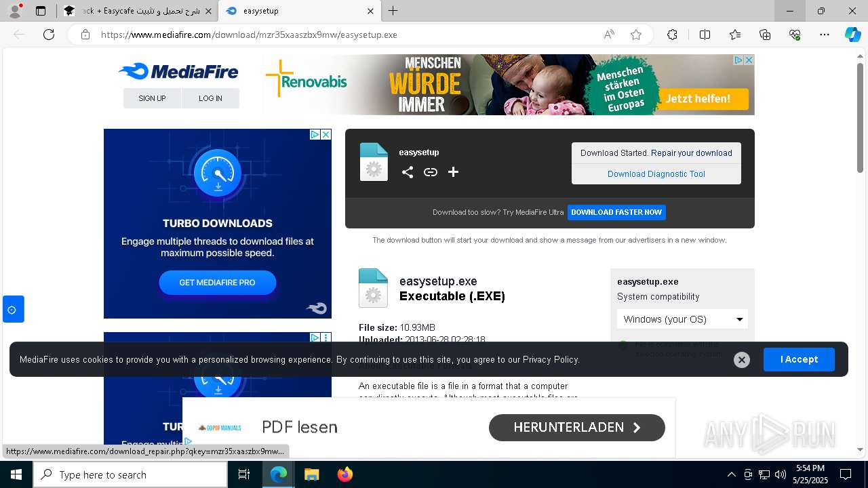Click page vertical scrollbar thumb
868x488 pixels.
(x=860, y=118)
